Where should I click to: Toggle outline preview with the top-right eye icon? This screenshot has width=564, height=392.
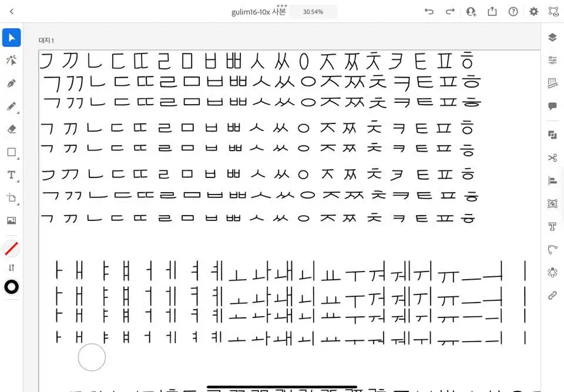(553, 11)
